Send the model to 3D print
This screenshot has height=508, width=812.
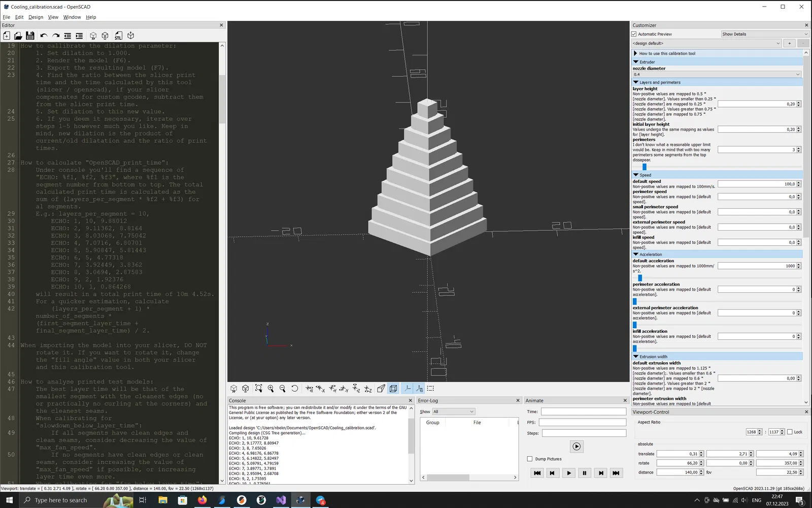pyautogui.click(x=130, y=36)
